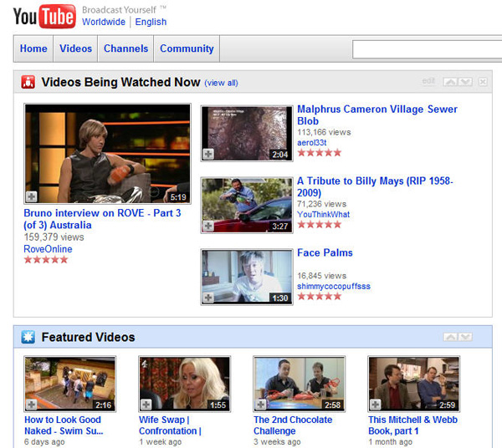Viewport: 502px width, 448px height.
Task: Add Face Palms video to queue
Action: click(x=208, y=298)
